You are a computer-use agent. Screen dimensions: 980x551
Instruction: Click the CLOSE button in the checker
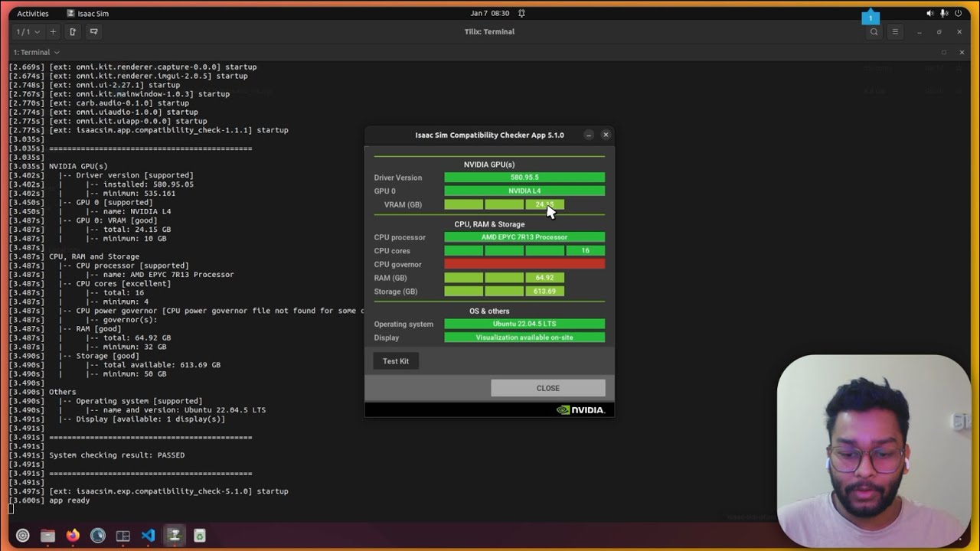coord(548,388)
